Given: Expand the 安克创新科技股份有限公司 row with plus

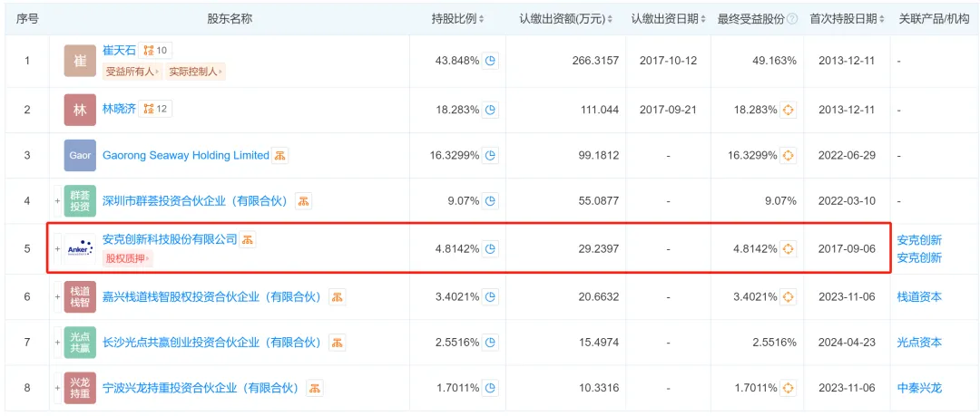Looking at the screenshot, I should click(57, 248).
